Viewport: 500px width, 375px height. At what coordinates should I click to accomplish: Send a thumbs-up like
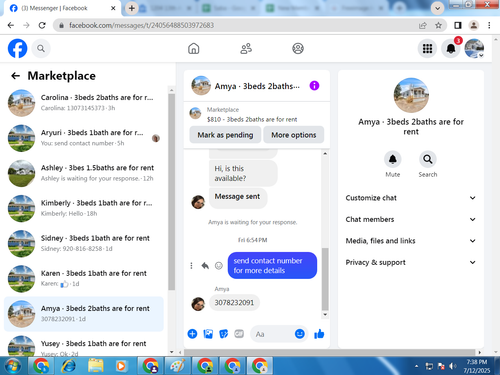pyautogui.click(x=319, y=334)
